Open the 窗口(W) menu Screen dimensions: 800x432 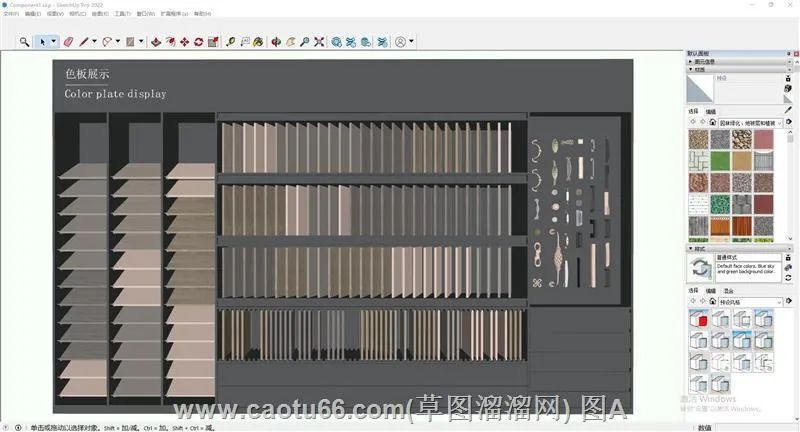tap(145, 14)
